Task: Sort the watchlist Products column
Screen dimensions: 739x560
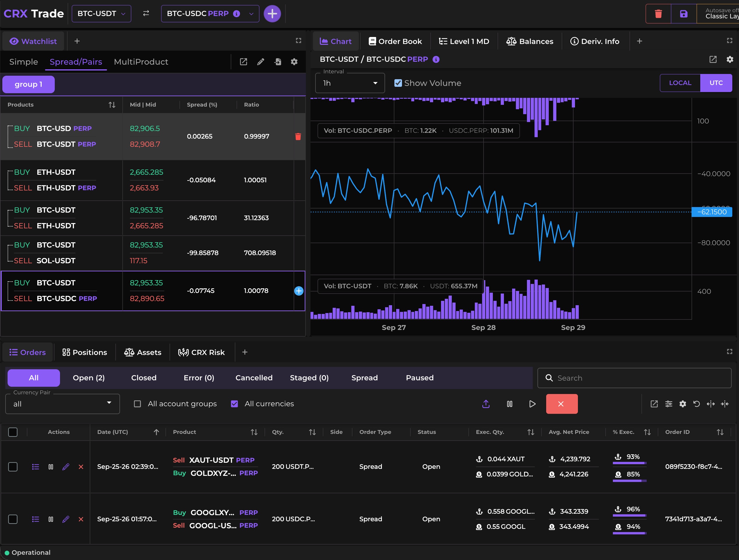Action: coord(112,105)
